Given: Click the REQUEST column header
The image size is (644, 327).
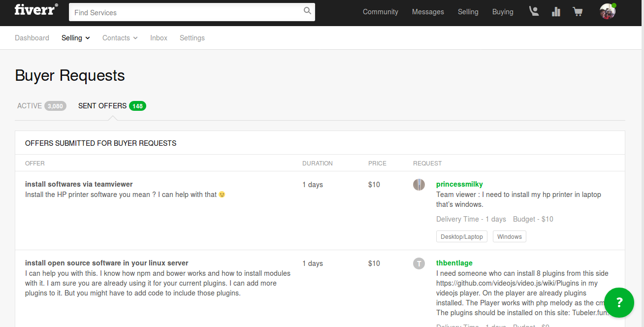Looking at the screenshot, I should 427,163.
